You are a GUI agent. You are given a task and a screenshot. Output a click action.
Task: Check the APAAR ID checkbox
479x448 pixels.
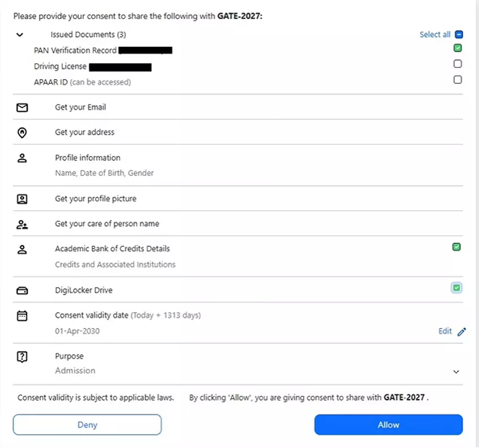tap(458, 80)
